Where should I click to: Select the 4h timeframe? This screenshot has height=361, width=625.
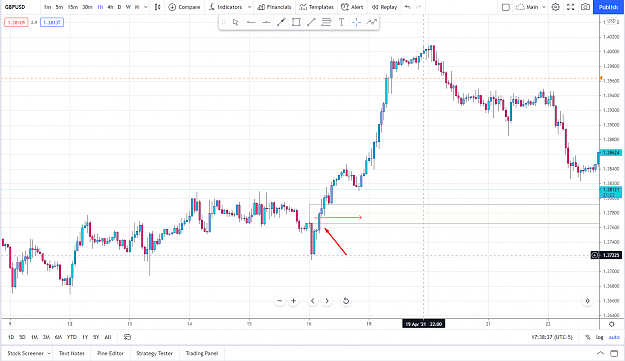point(110,7)
